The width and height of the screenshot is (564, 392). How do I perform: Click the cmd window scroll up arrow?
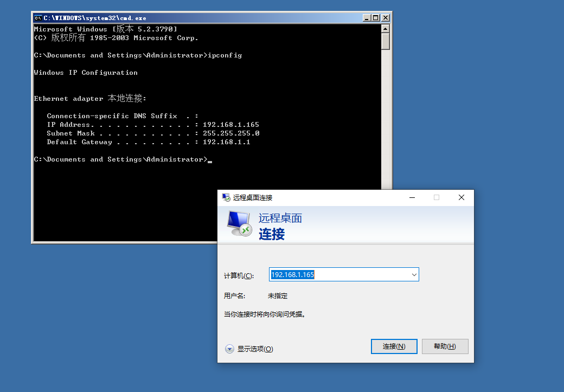(x=385, y=29)
